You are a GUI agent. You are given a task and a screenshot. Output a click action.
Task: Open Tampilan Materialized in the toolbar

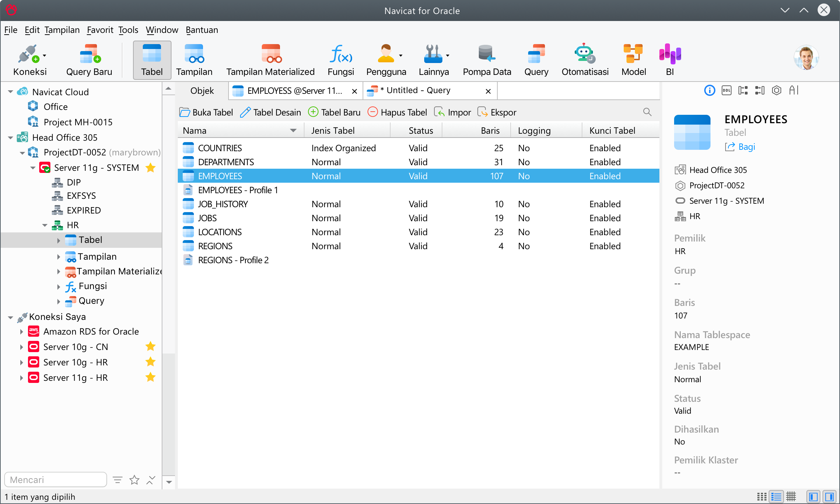tap(271, 60)
